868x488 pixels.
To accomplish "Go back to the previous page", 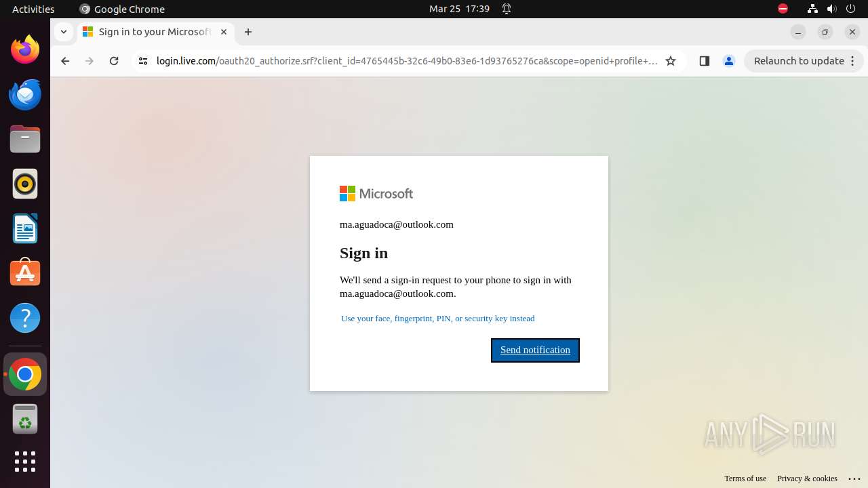I will (x=65, y=61).
